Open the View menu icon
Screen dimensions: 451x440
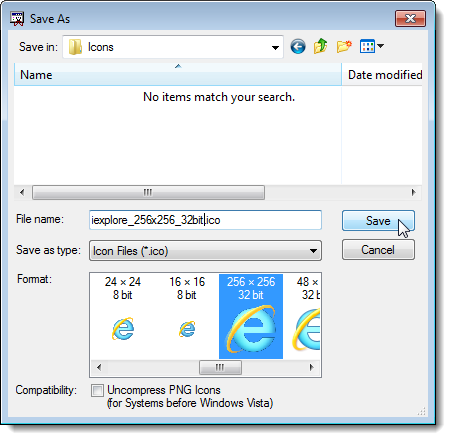point(367,46)
